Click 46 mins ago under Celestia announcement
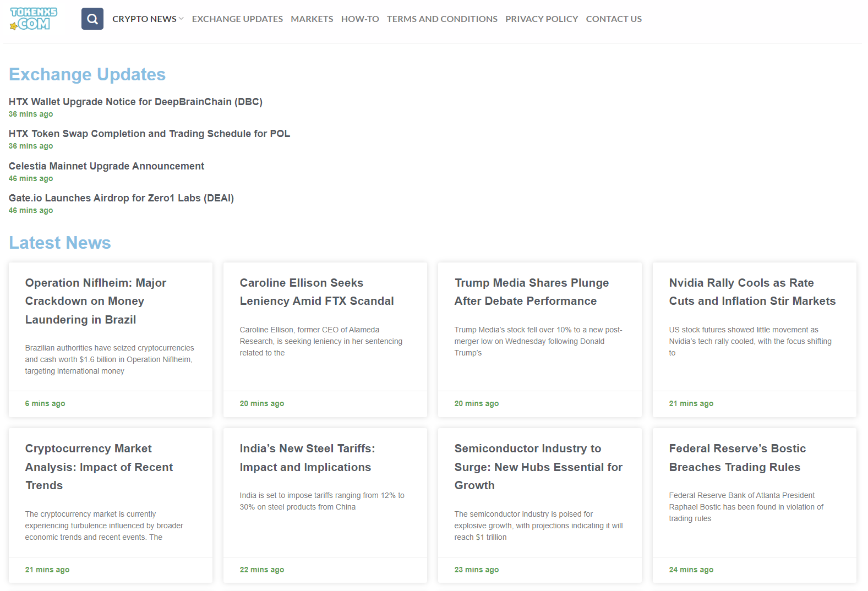Viewport: 868px width, 591px height. [x=31, y=178]
